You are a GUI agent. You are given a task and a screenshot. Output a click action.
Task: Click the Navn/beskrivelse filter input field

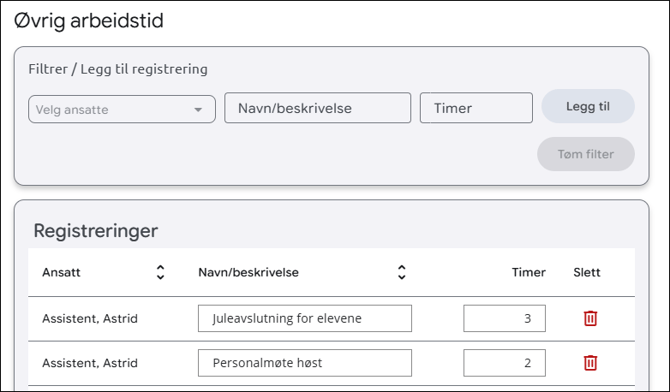(x=317, y=108)
